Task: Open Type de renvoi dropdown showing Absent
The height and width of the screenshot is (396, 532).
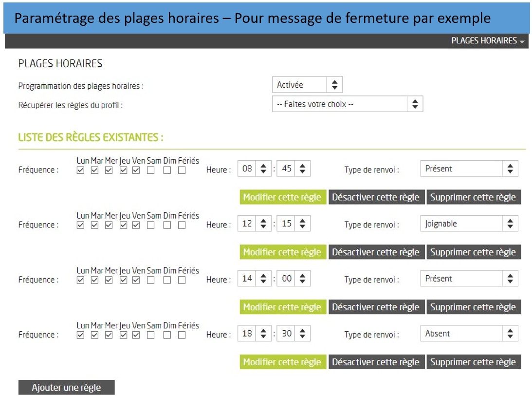Action: point(469,334)
